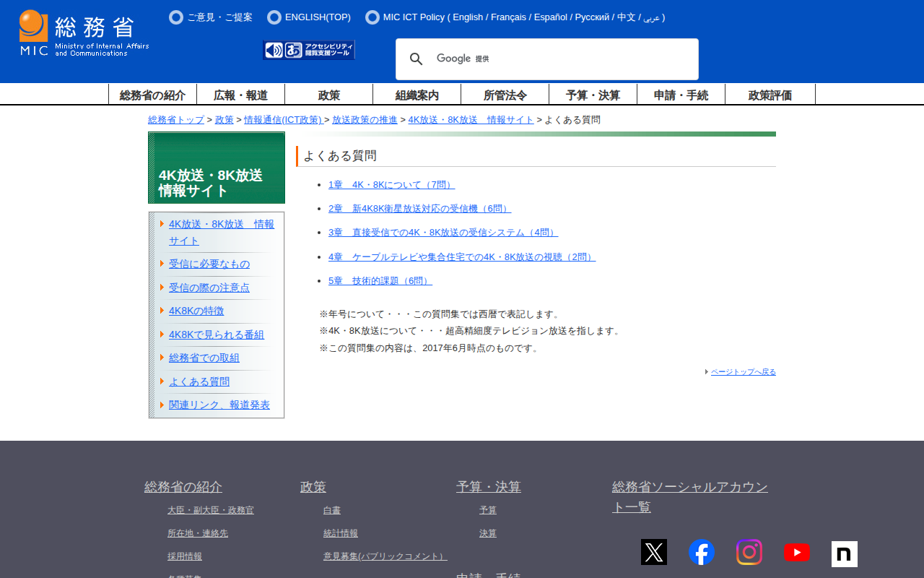The height and width of the screenshot is (578, 924).
Task: Click the ページトップへ戻る link
Action: (743, 371)
